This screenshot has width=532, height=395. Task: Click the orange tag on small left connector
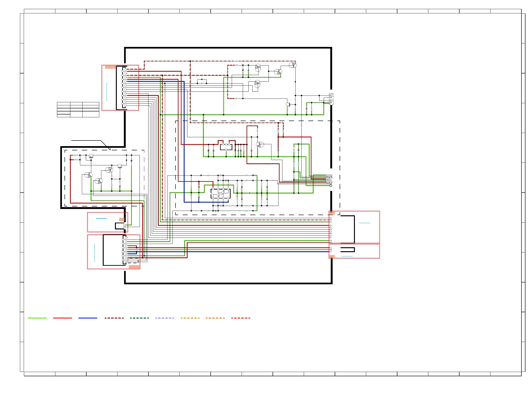coord(122,219)
